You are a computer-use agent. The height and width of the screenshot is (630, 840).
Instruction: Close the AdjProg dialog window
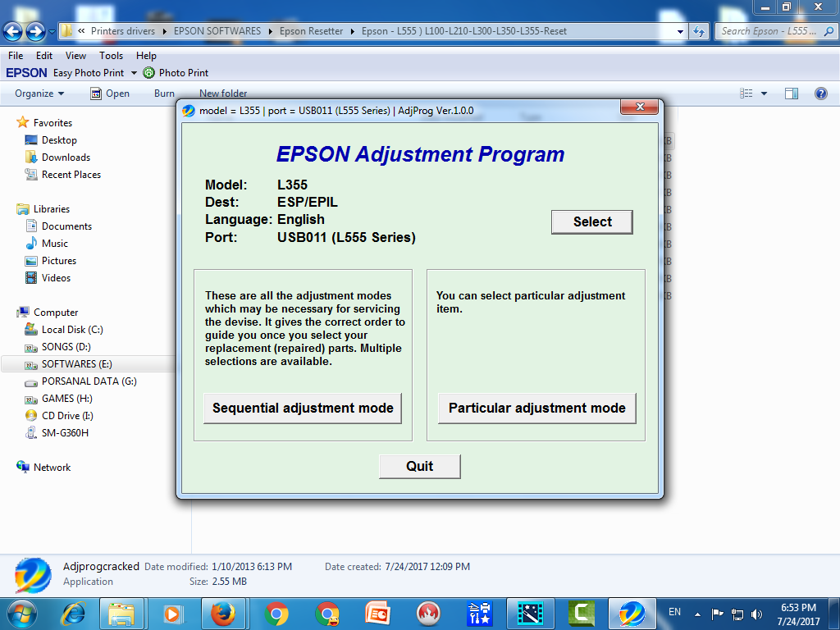[x=639, y=107]
